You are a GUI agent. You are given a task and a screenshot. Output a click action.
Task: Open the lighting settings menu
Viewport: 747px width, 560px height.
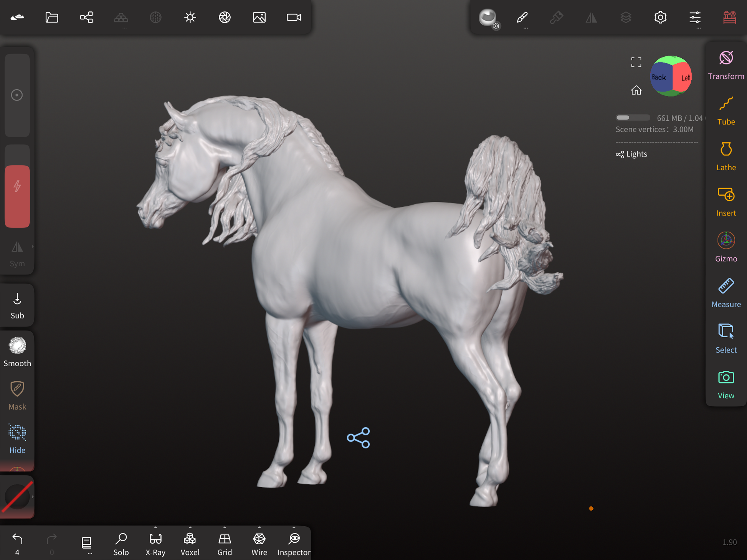tap(190, 18)
